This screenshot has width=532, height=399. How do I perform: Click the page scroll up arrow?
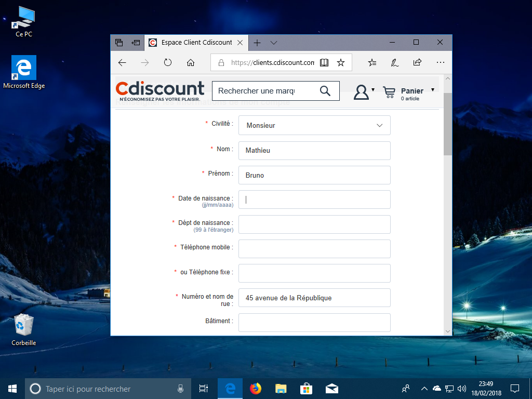pos(447,79)
